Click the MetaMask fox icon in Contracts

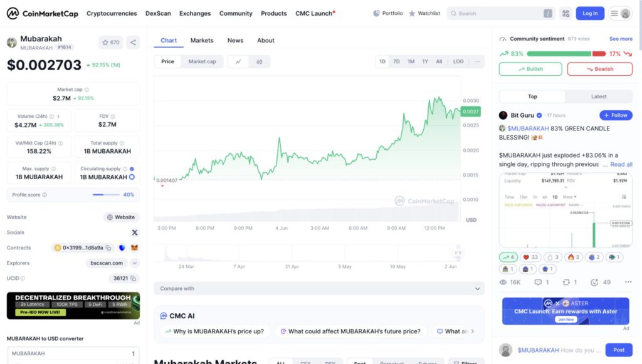pyautogui.click(x=134, y=248)
